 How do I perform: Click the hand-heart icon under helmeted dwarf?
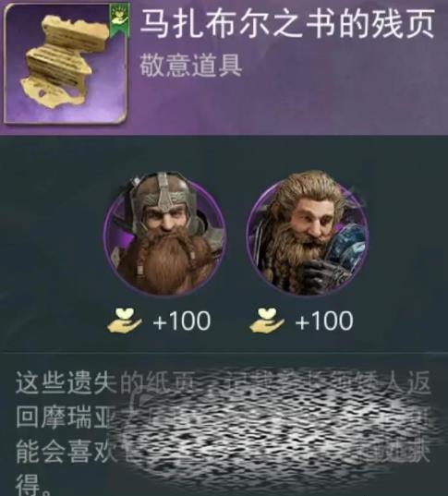coord(125,321)
